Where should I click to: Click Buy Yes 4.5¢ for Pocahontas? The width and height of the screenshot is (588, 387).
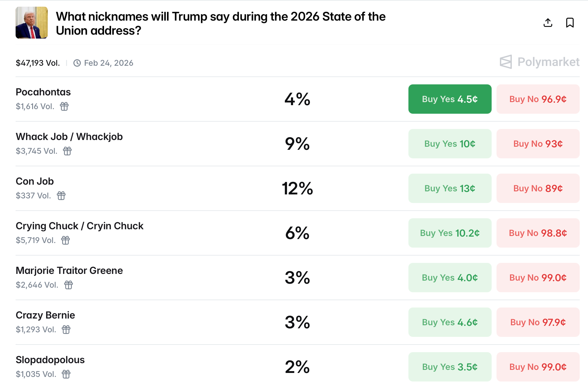(x=450, y=99)
